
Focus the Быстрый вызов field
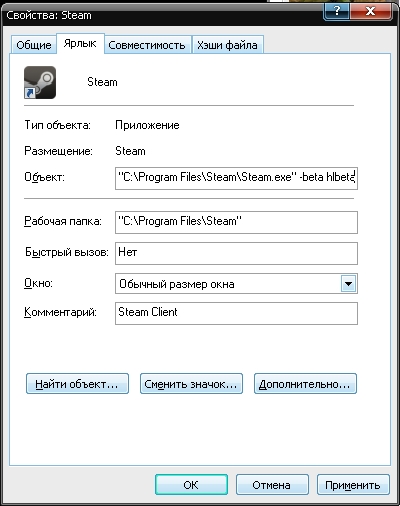coord(236,254)
